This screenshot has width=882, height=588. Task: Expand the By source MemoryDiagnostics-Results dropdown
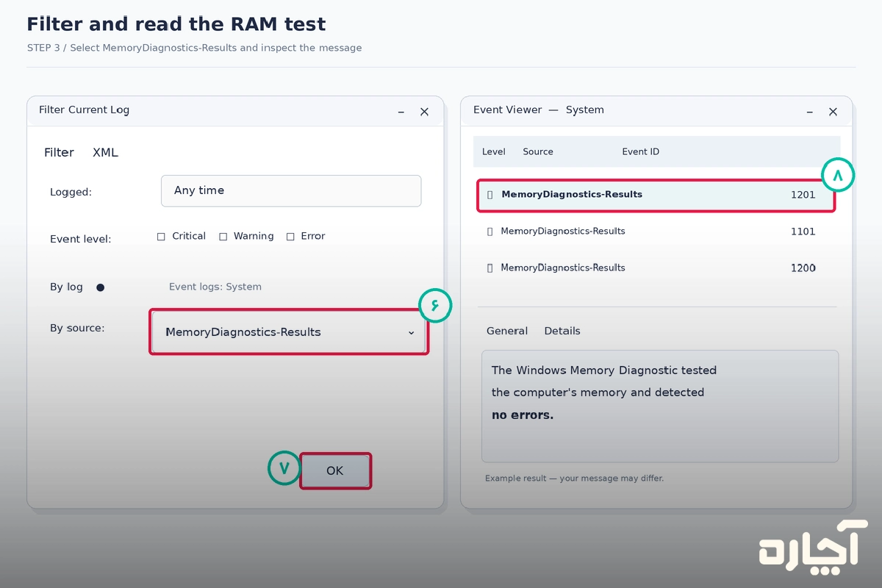coord(289,332)
